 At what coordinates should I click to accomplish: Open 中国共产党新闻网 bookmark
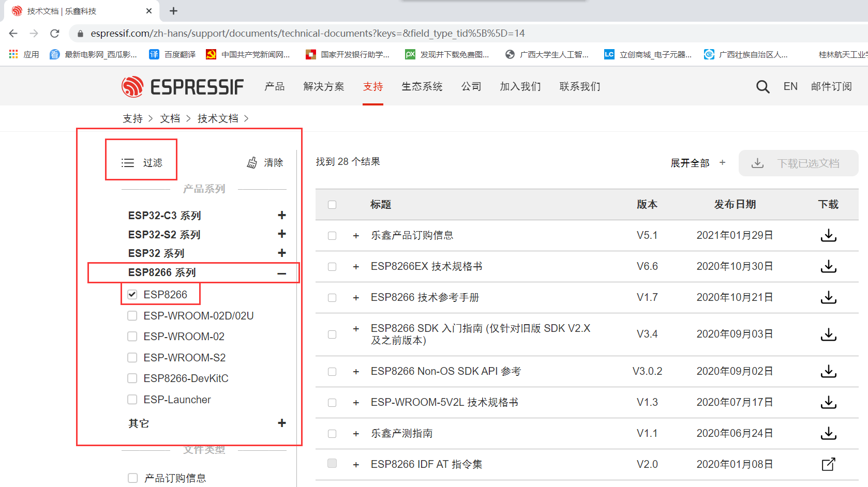click(248, 54)
